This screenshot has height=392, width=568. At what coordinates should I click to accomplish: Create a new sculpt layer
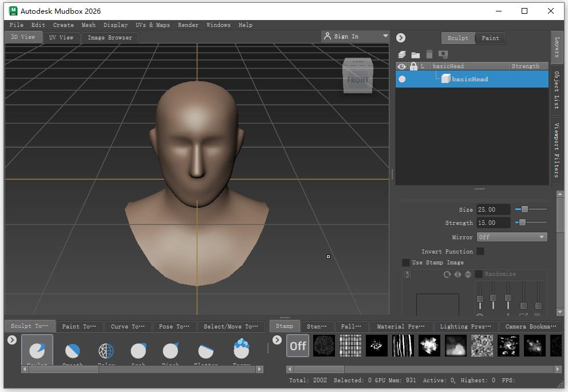401,54
